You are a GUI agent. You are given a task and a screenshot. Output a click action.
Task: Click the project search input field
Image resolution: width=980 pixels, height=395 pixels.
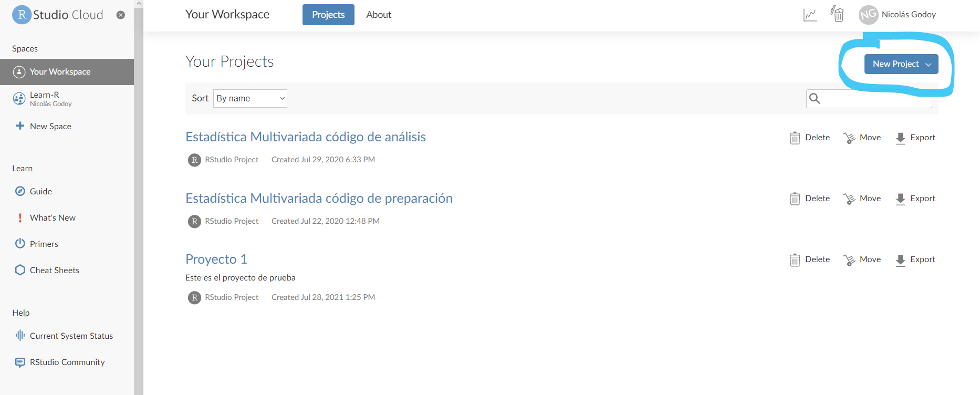tap(874, 98)
